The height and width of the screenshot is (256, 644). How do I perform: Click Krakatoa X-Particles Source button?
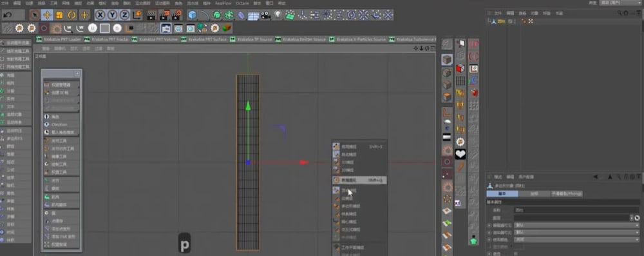pos(357,39)
